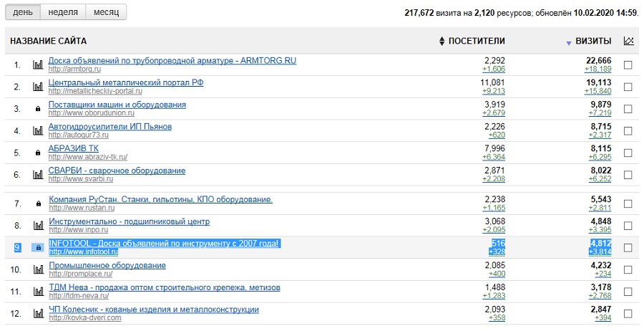Click visits change +2,768 for ТДМ Нева
Viewport: 644px width, 331px height.
coord(600,296)
